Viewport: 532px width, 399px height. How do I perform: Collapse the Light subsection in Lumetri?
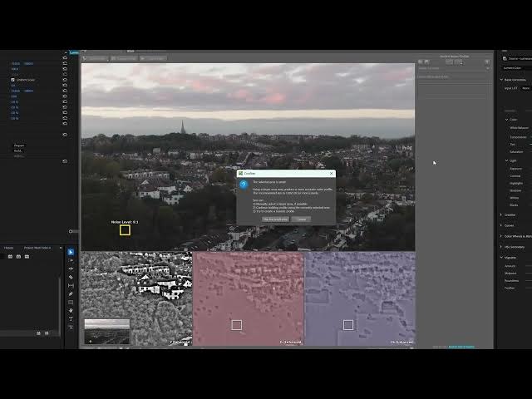[x=506, y=160]
